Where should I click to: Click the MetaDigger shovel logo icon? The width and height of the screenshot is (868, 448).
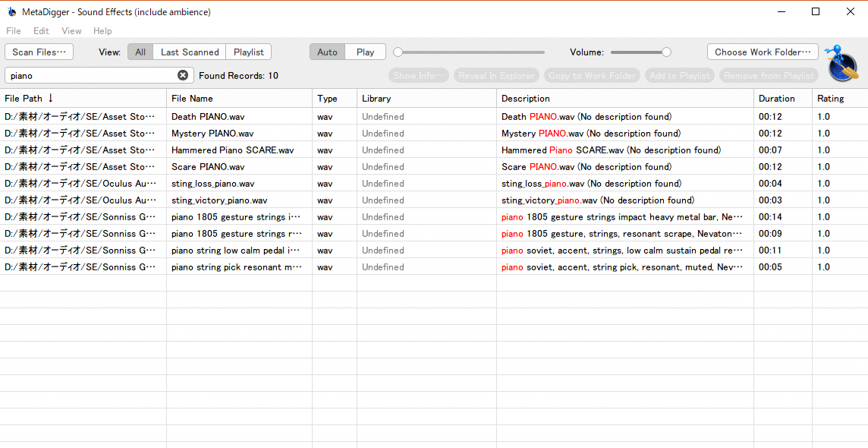click(x=842, y=64)
